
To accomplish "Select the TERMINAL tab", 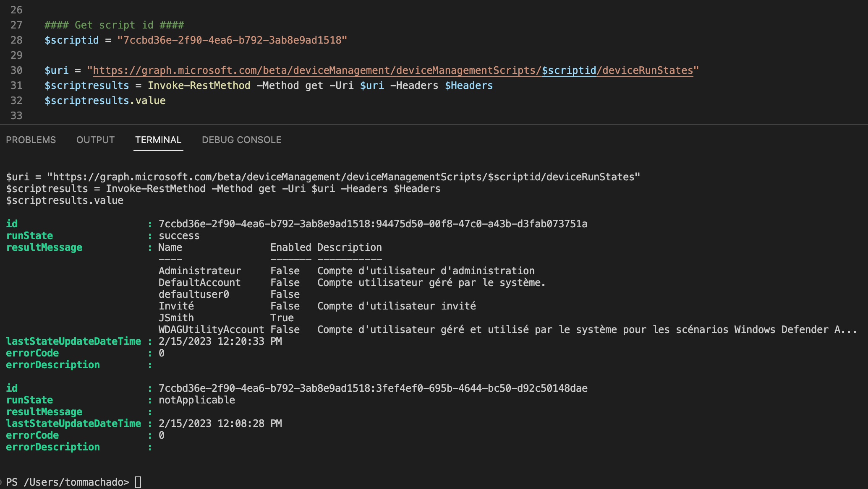I will [158, 140].
